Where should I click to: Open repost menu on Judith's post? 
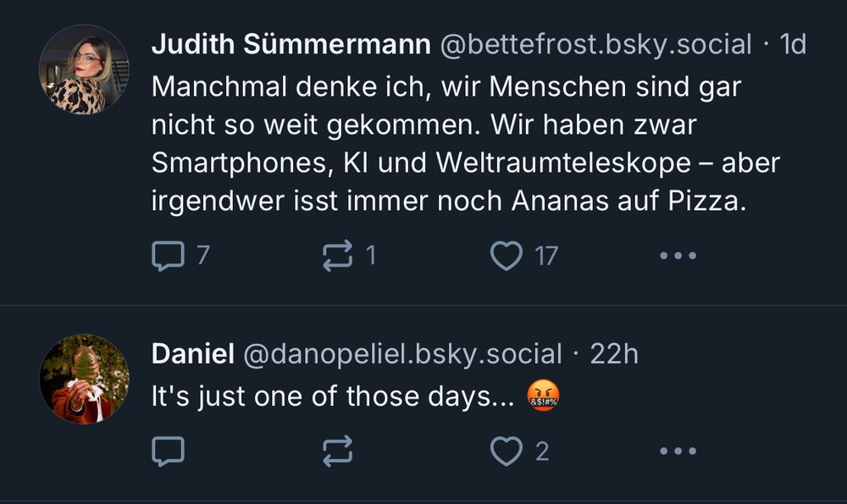click(338, 255)
